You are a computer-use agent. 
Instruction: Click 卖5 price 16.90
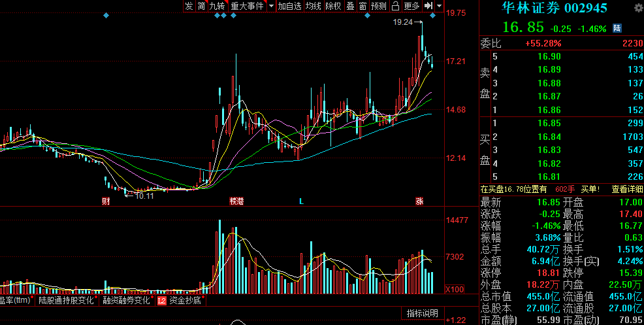549,57
